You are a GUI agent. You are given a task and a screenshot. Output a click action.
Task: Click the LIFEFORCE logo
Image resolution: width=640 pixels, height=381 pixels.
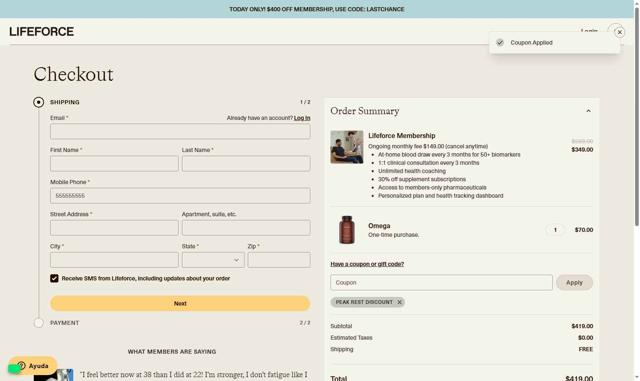coord(41,31)
